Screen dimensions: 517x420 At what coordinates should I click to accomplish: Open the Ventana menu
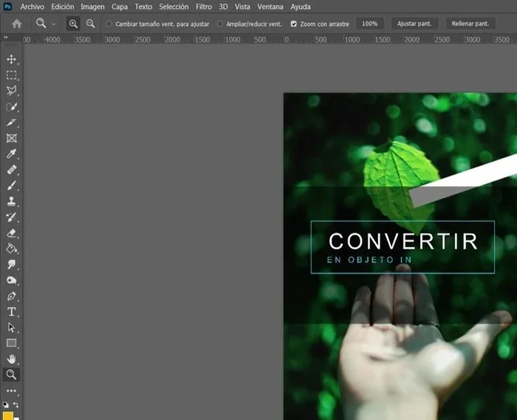(x=270, y=6)
